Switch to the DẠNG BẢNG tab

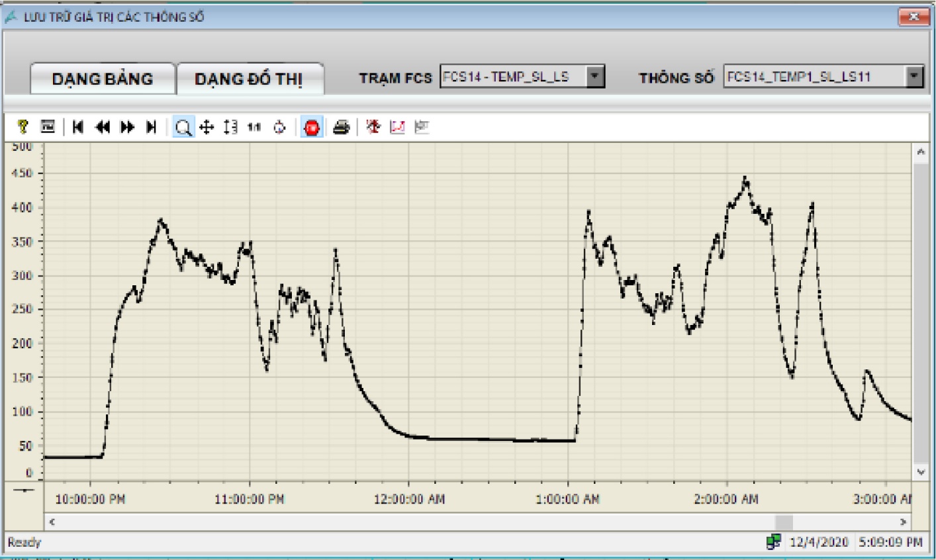(103, 79)
